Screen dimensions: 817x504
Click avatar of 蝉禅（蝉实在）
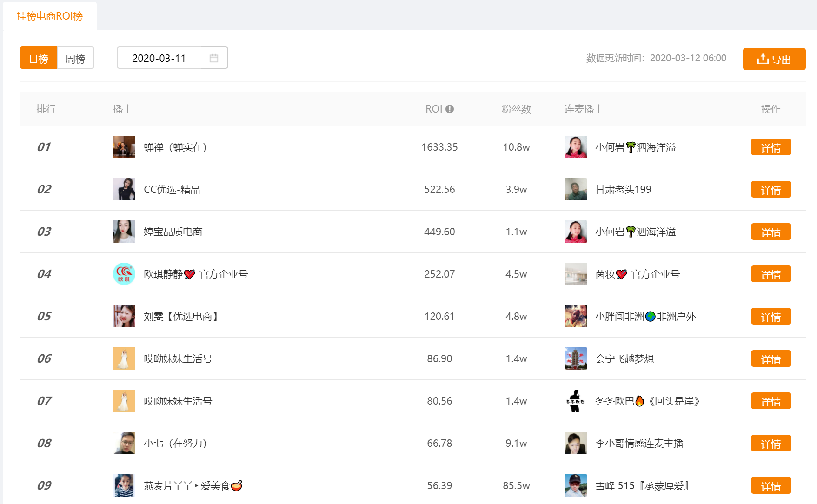[x=124, y=147]
